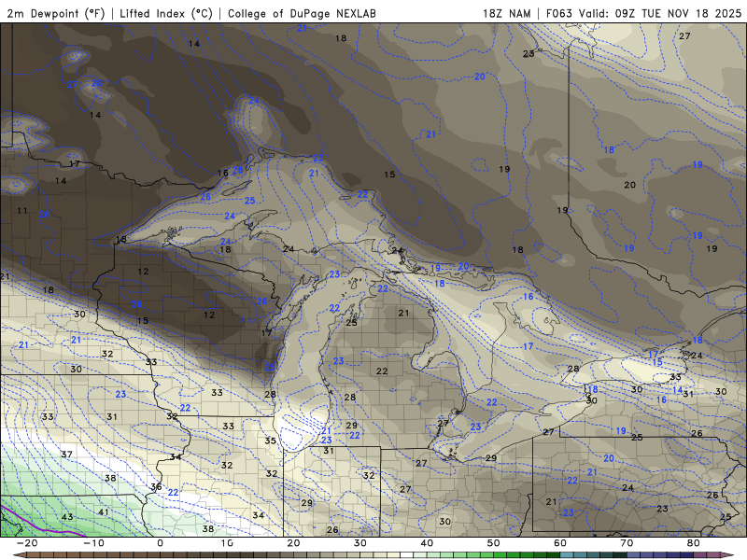Click the dewpoint value 37 on the map
The width and height of the screenshot is (747, 560).
66,455
